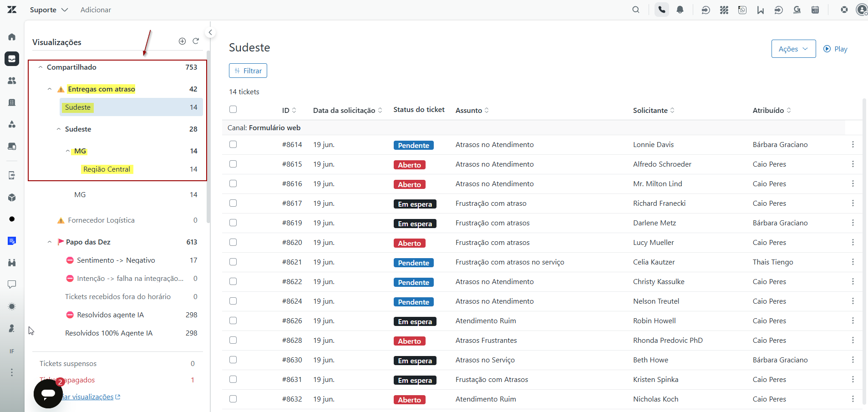This screenshot has width=868, height=412.
Task: Open the search magnifier in the top bar
Action: coord(636,10)
